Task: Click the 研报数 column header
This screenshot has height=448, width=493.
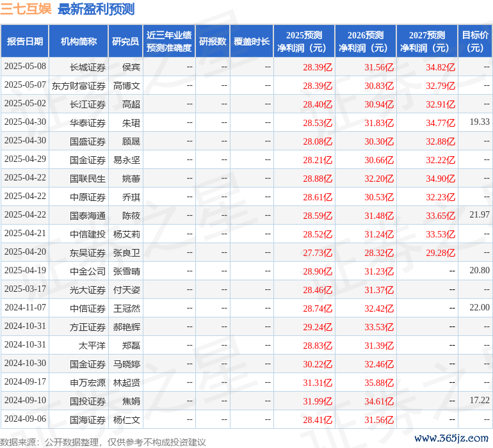Action: pos(213,41)
